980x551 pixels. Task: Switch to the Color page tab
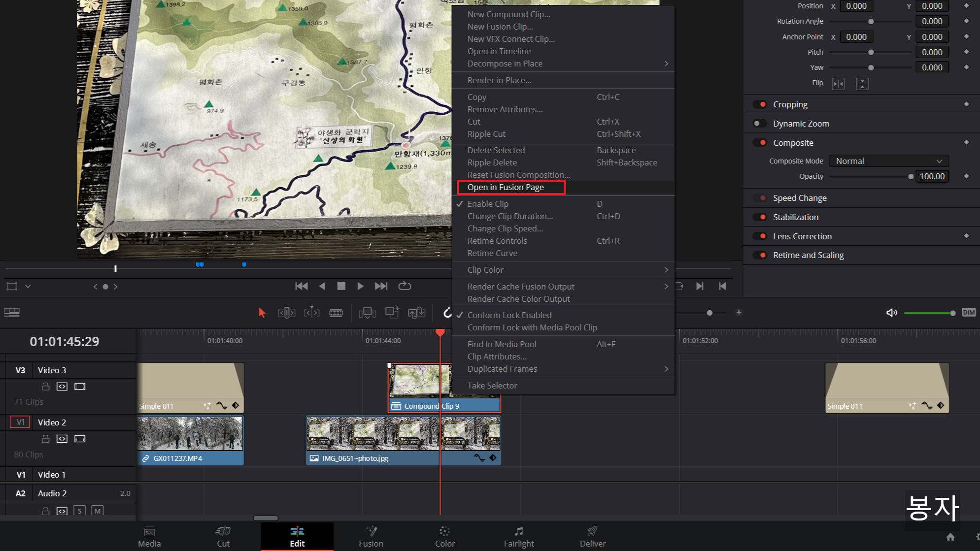tap(444, 536)
